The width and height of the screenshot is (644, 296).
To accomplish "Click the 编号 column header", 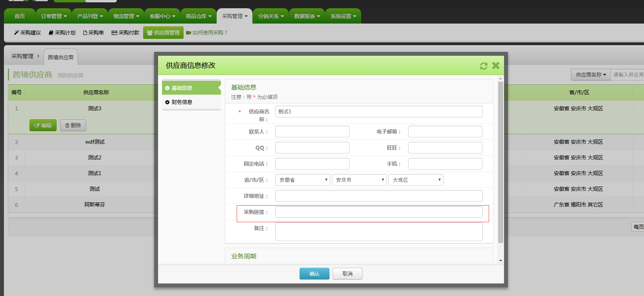I will click(x=17, y=92).
